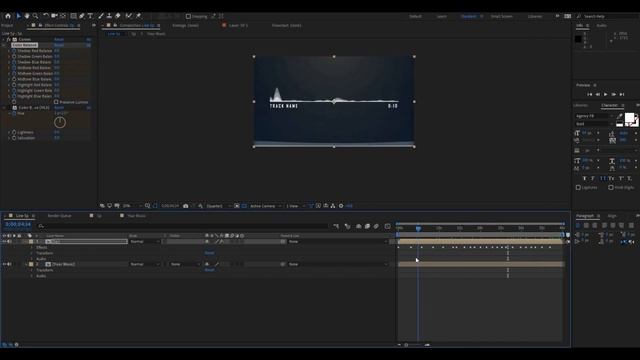Click the Search Help field
The width and height of the screenshot is (640, 360).
coord(608,16)
